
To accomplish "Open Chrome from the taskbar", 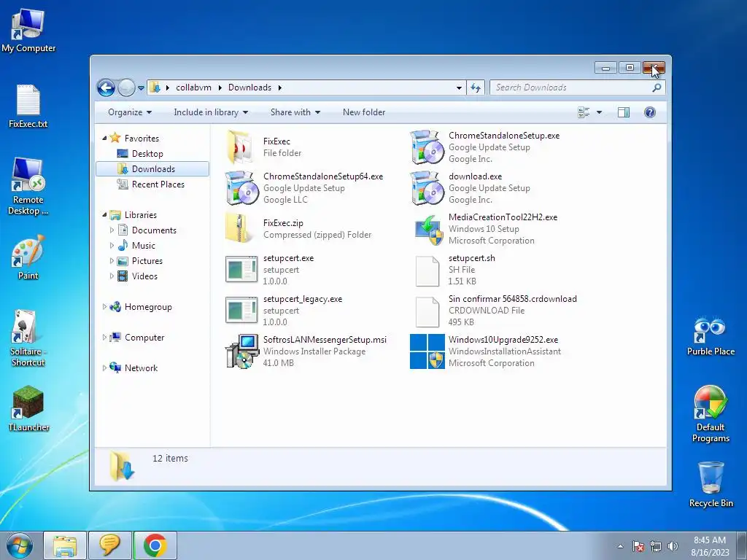I will click(155, 545).
